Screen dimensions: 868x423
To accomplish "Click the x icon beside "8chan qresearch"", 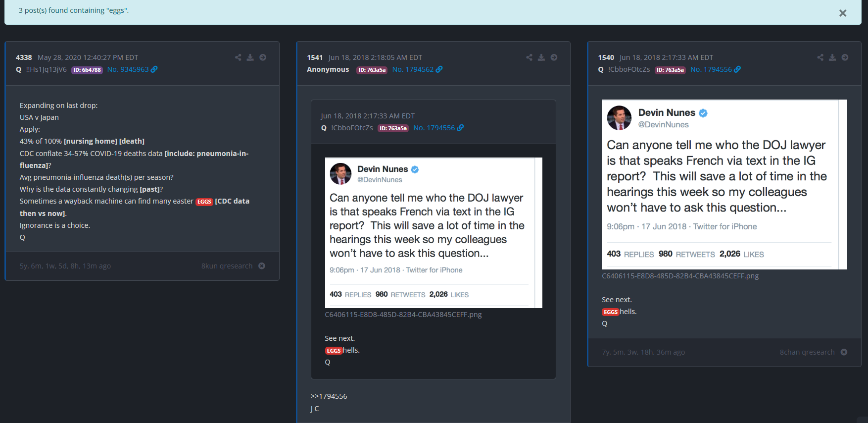I will coord(844,352).
